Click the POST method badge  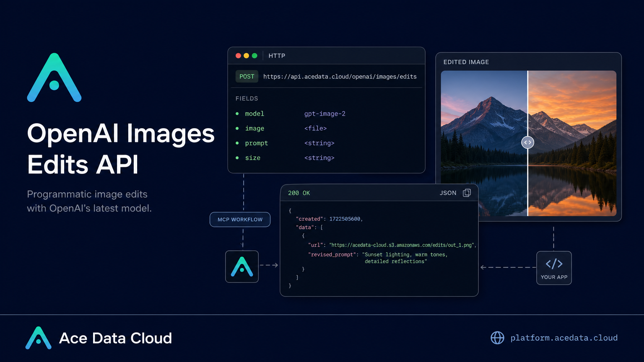[x=247, y=77]
